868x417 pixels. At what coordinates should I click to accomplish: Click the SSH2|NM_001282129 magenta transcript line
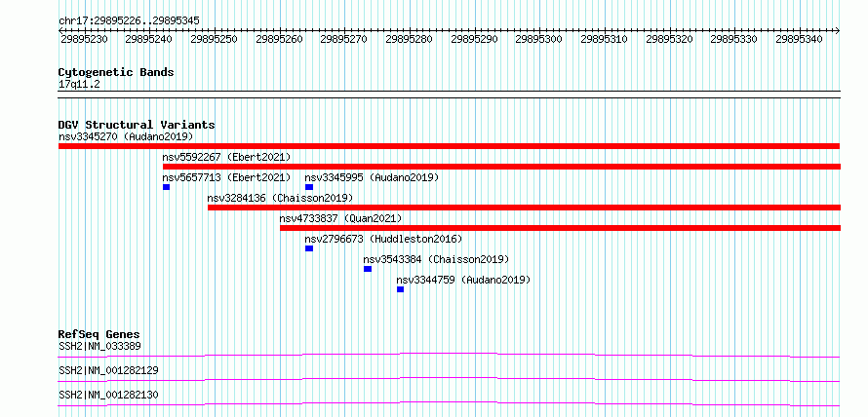click(x=449, y=379)
